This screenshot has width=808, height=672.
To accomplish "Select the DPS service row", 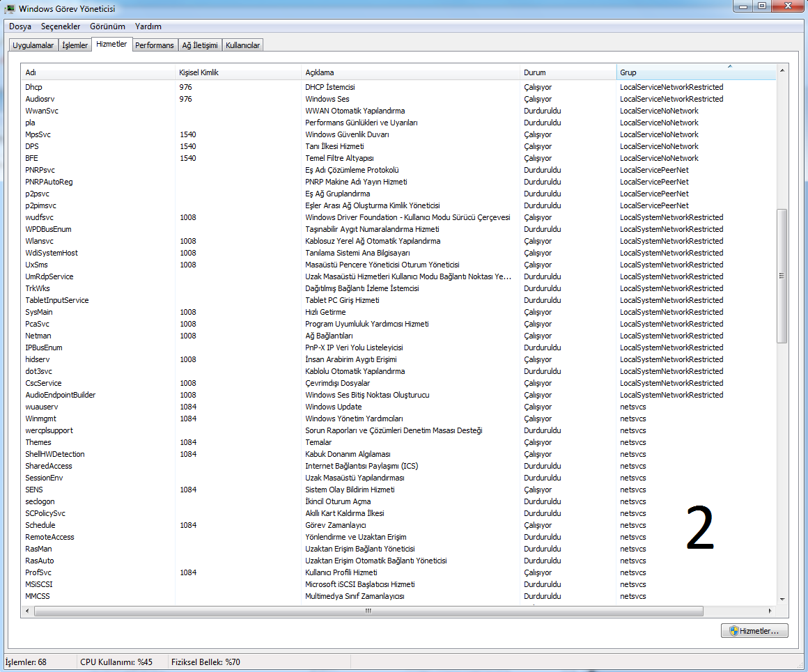I will [x=398, y=146].
